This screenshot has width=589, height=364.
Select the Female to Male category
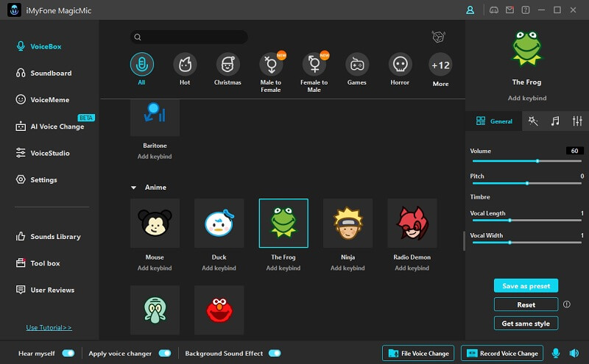click(314, 65)
